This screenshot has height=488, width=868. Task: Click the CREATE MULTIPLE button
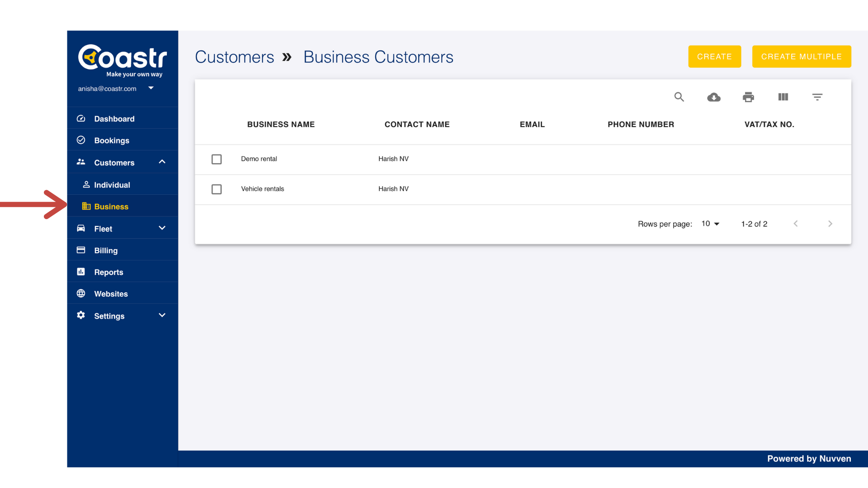[801, 56]
